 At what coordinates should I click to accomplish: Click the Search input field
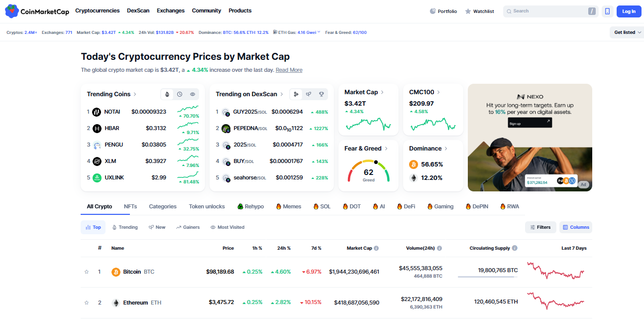[550, 11]
